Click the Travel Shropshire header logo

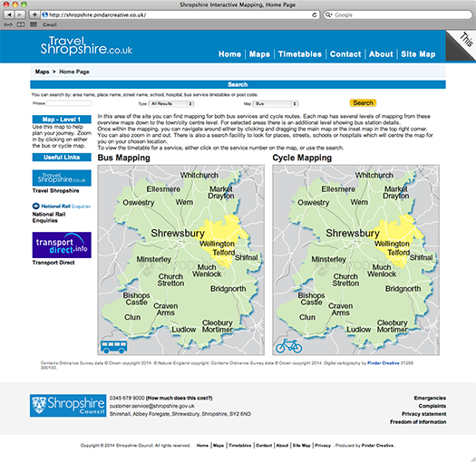(x=86, y=46)
